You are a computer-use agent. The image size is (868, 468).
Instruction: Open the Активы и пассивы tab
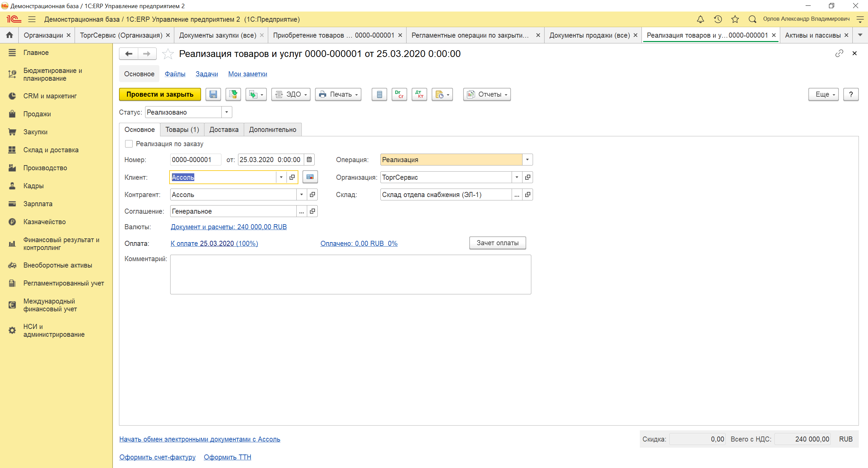click(x=813, y=35)
